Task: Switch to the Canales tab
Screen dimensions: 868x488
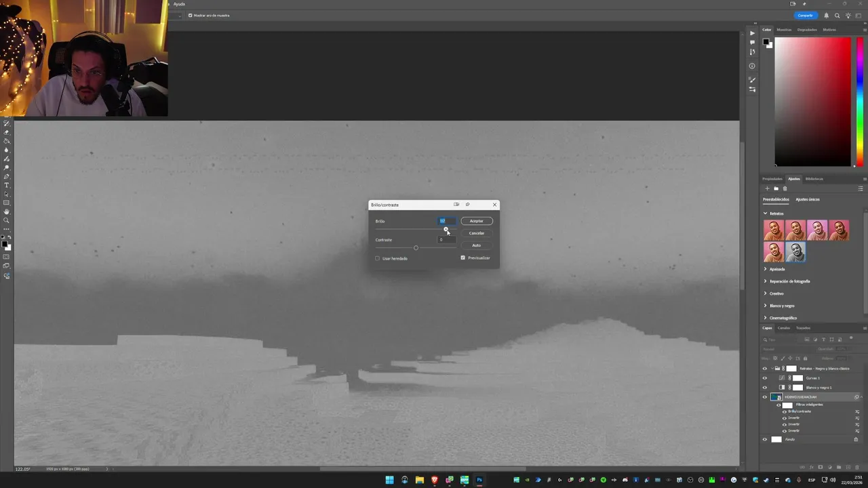Action: pyautogui.click(x=783, y=328)
